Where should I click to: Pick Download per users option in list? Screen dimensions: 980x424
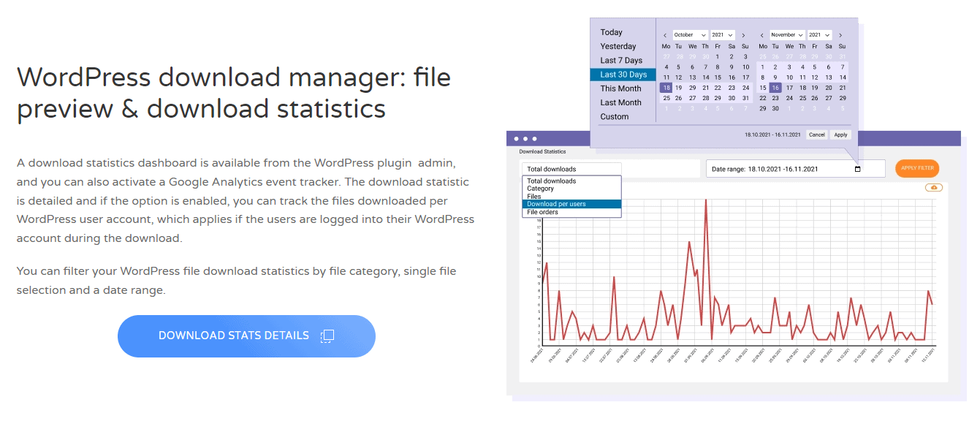tap(571, 204)
